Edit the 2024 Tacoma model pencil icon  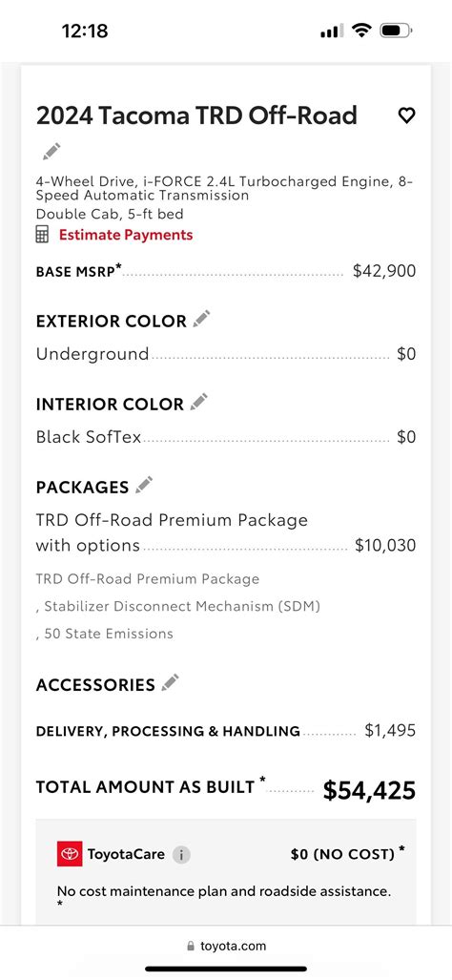pyautogui.click(x=51, y=152)
